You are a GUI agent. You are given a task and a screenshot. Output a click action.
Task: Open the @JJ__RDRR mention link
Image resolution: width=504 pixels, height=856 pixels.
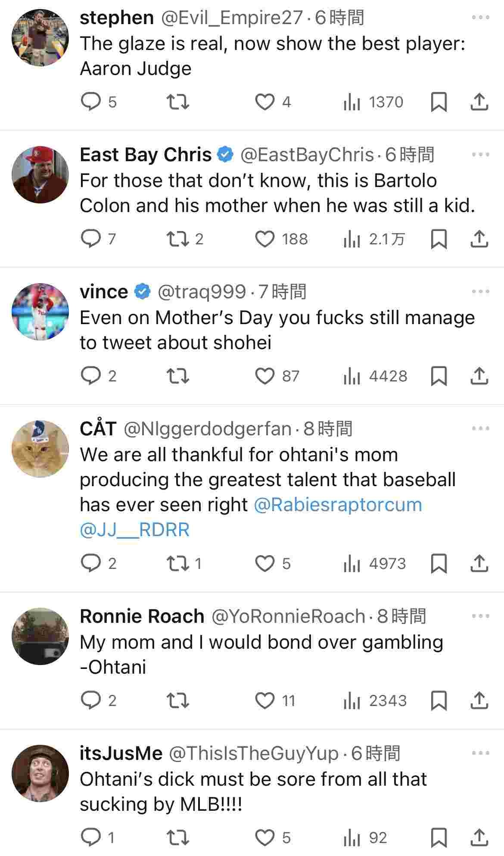coord(134,530)
